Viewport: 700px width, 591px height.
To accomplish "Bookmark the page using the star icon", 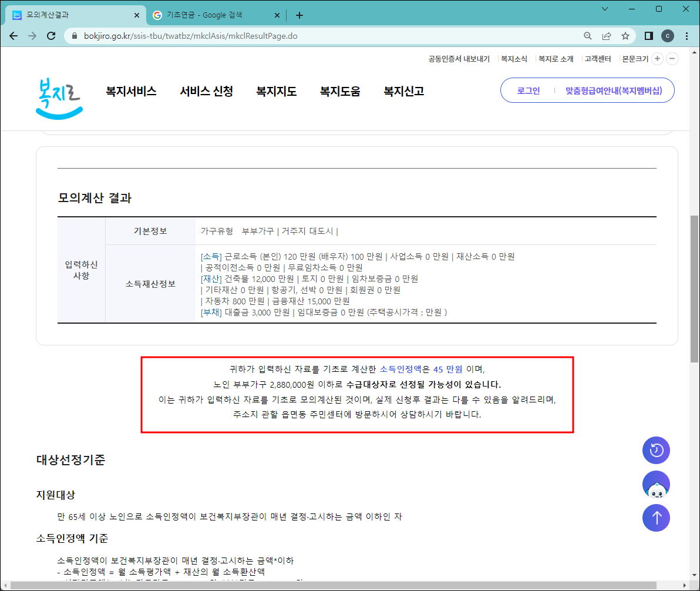I will tap(627, 36).
